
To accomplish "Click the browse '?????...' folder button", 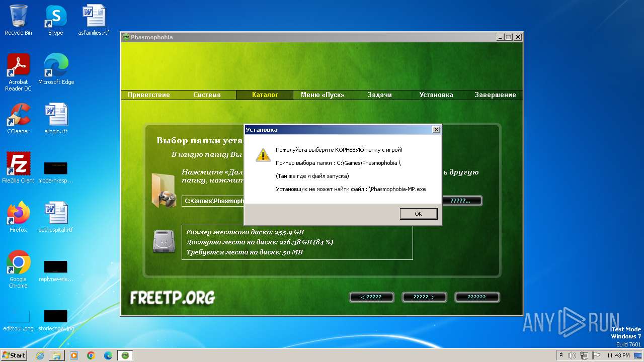I will click(462, 201).
